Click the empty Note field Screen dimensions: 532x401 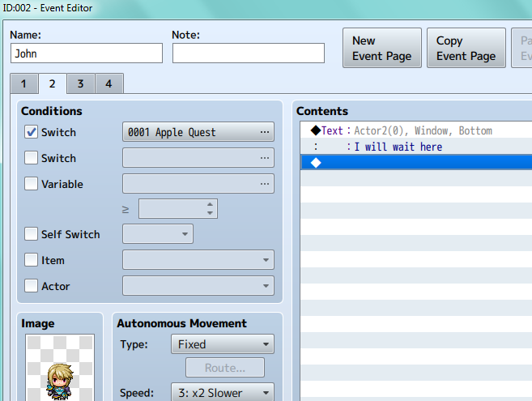click(249, 53)
